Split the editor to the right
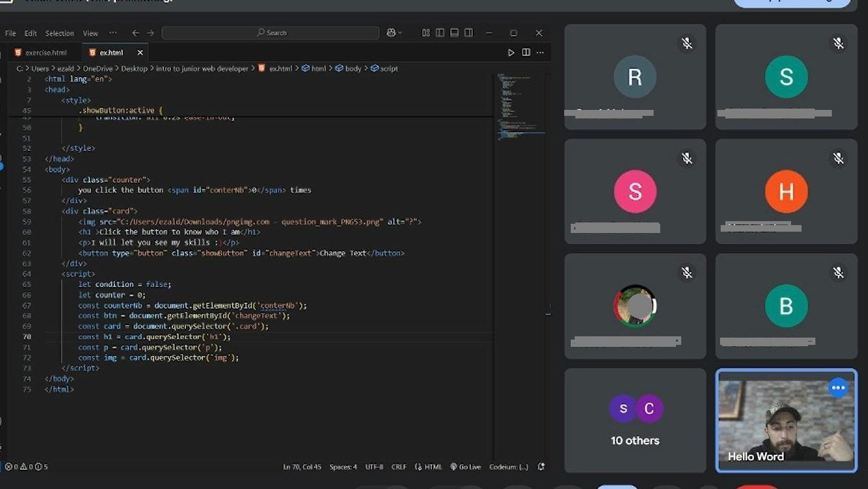Image resolution: width=868 pixels, height=489 pixels. point(526,53)
